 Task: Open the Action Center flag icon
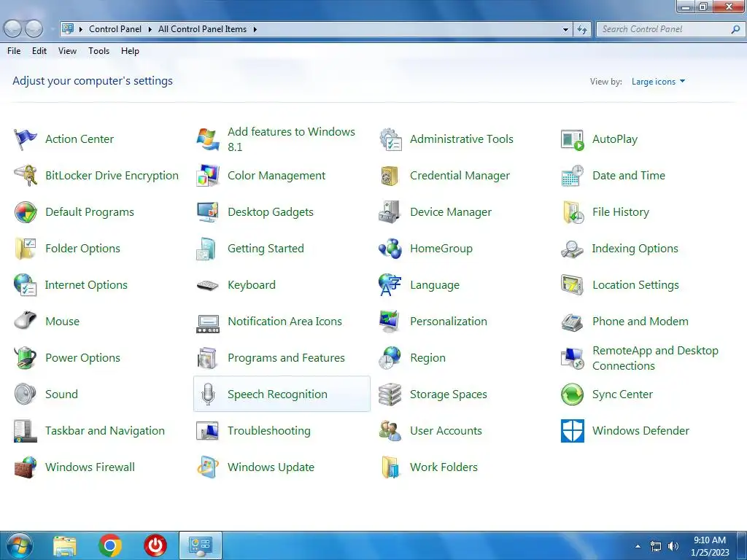click(26, 139)
